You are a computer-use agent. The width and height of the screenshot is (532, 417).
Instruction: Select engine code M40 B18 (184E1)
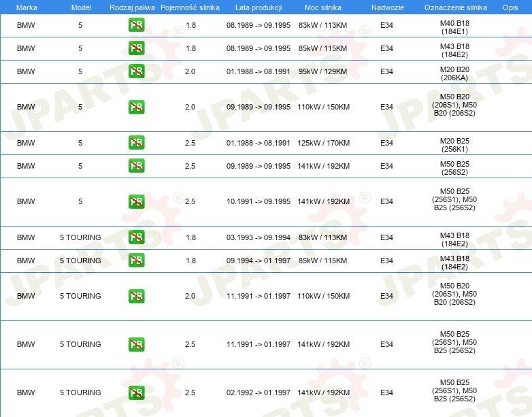click(x=454, y=27)
